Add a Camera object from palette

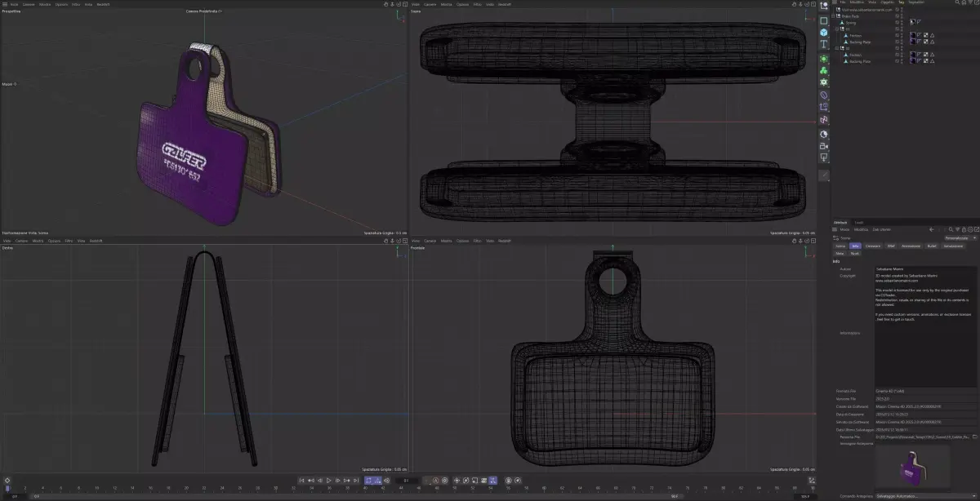point(823,146)
